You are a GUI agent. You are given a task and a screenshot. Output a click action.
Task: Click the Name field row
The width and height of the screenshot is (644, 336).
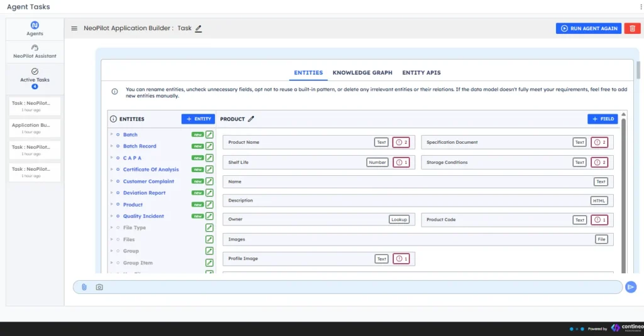tap(418, 182)
